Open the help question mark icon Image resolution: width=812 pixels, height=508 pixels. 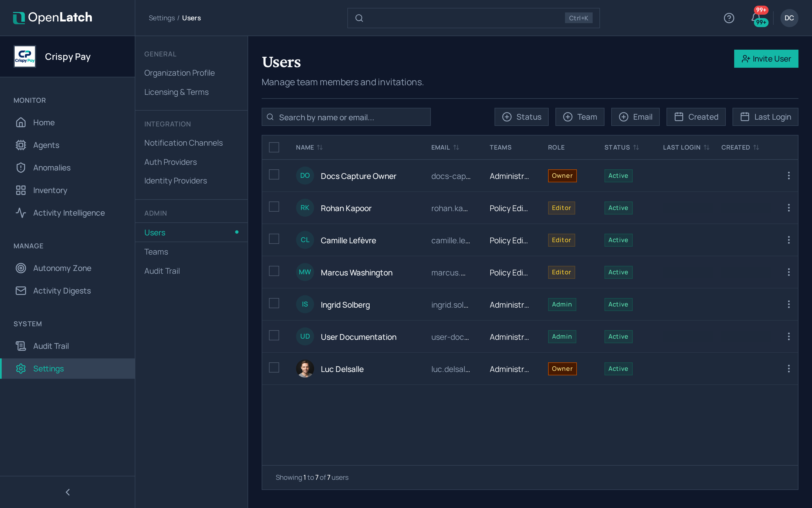pos(729,18)
